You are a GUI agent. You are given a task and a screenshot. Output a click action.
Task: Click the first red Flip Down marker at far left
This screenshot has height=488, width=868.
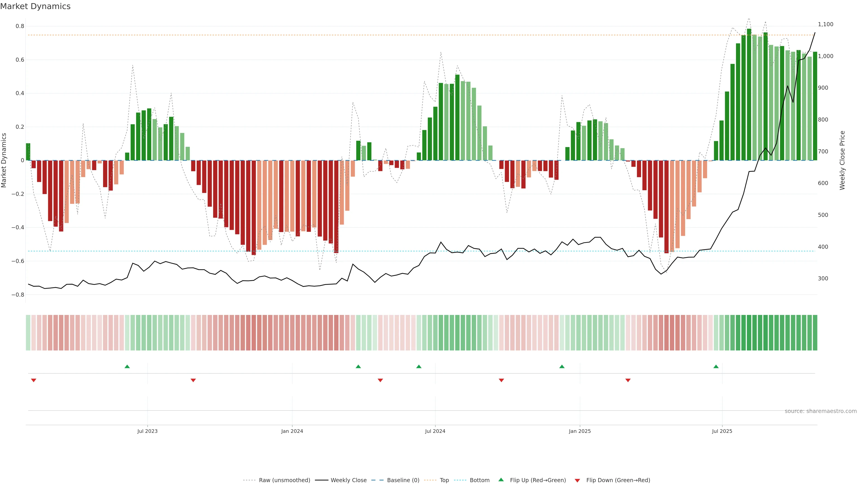point(33,380)
